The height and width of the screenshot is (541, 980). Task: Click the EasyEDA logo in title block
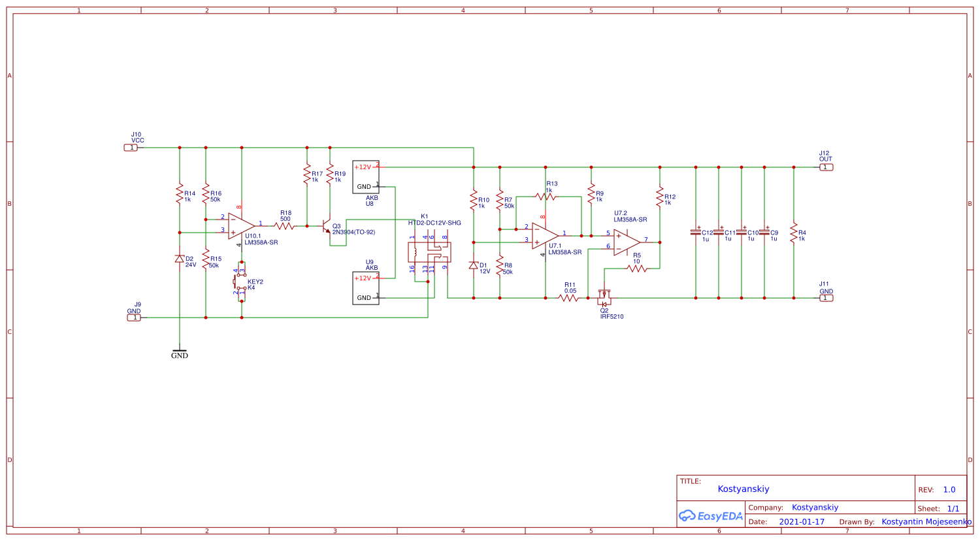pyautogui.click(x=711, y=516)
